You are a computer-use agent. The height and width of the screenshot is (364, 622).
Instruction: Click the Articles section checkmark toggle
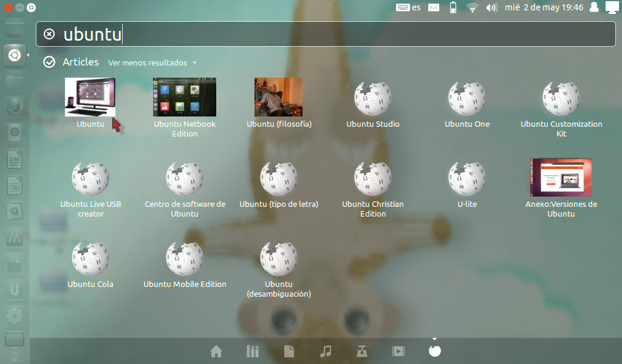click(49, 62)
